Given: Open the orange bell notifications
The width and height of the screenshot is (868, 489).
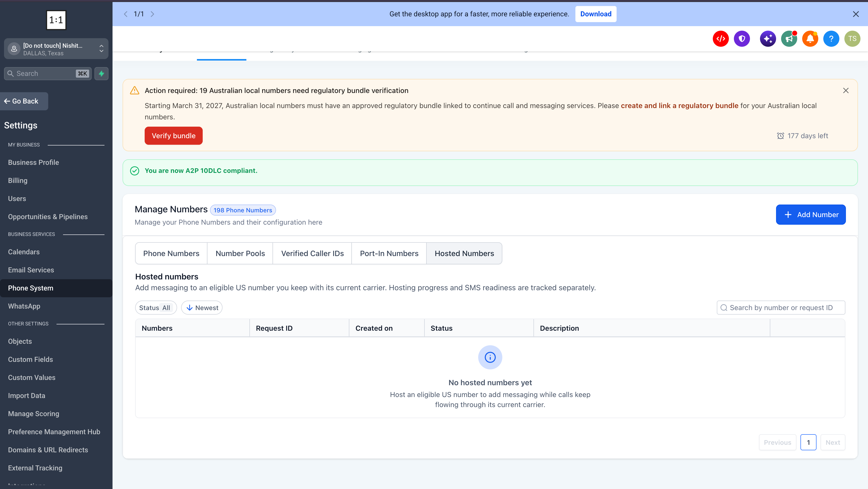Looking at the screenshot, I should point(810,39).
